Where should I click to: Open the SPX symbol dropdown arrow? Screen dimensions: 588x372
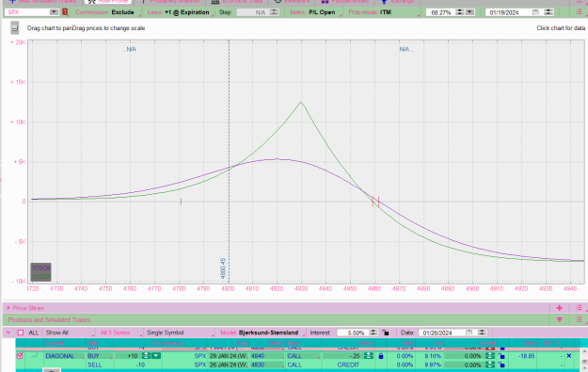click(x=54, y=12)
